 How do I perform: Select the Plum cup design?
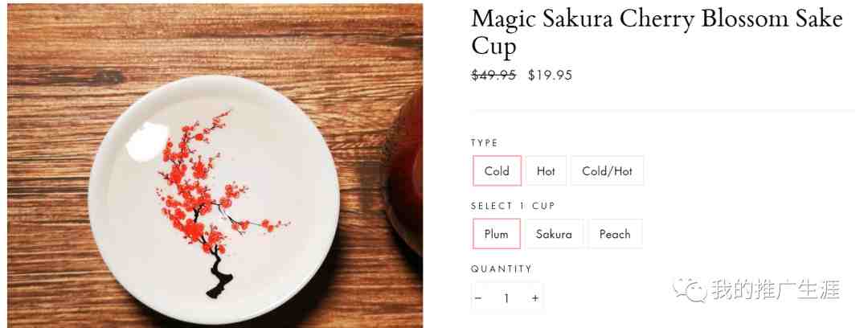[496, 234]
